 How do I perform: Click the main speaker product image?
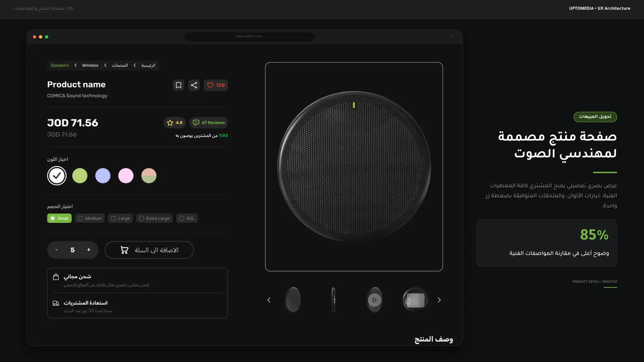354,167
